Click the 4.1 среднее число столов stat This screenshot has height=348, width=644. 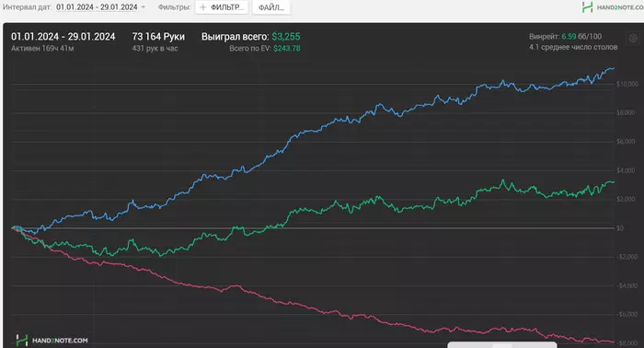(x=573, y=47)
